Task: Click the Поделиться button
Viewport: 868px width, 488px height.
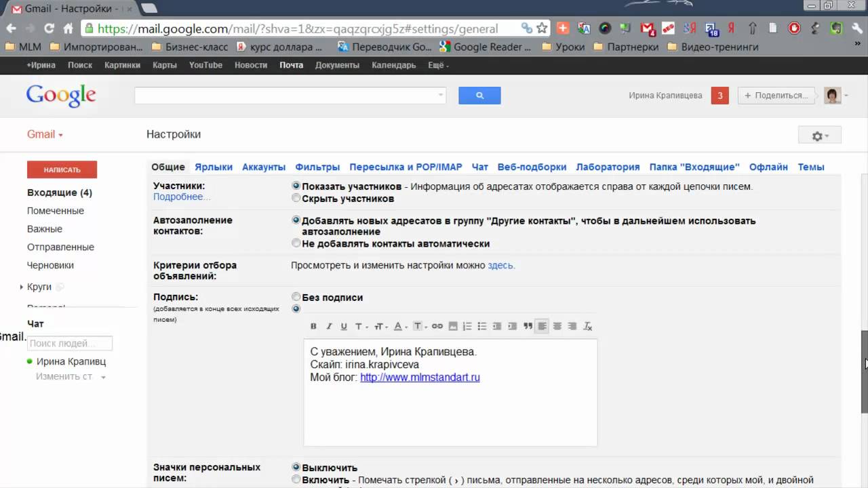Action: click(778, 96)
